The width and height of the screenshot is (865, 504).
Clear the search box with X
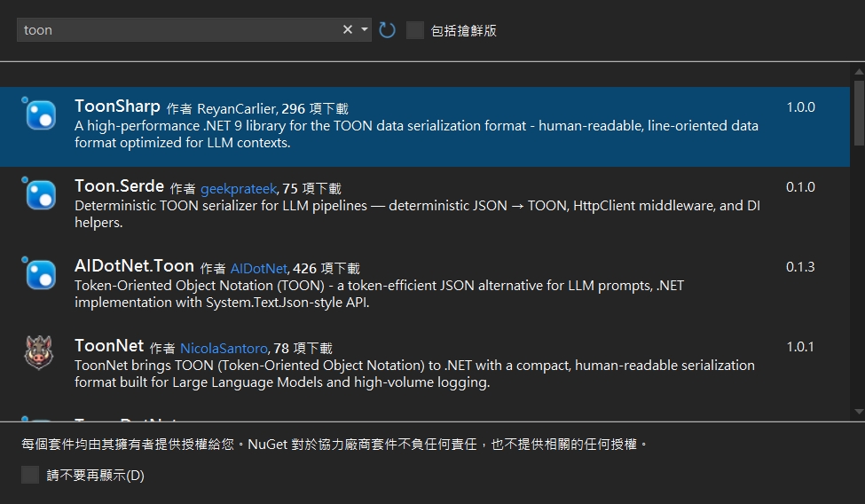point(348,30)
